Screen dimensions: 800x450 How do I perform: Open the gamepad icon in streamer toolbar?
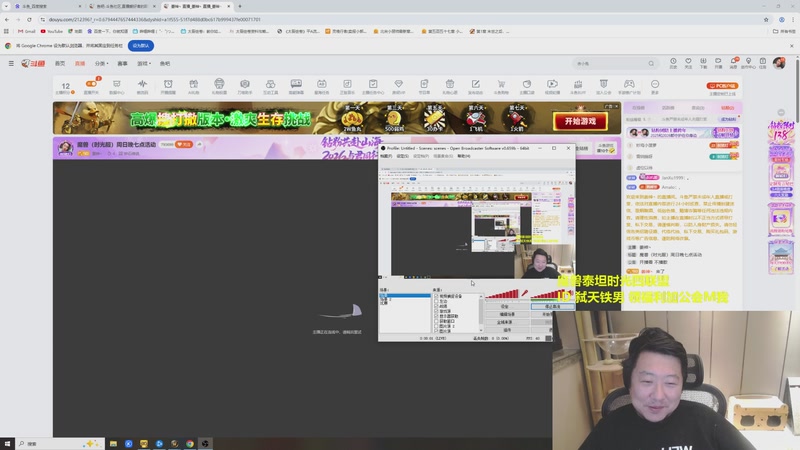629,84
